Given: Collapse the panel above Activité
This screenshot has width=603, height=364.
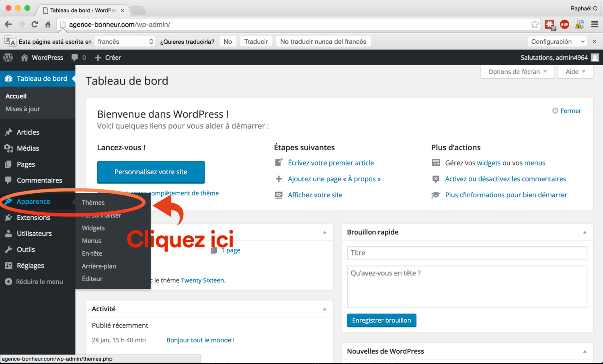Looking at the screenshot, I should (x=324, y=232).
